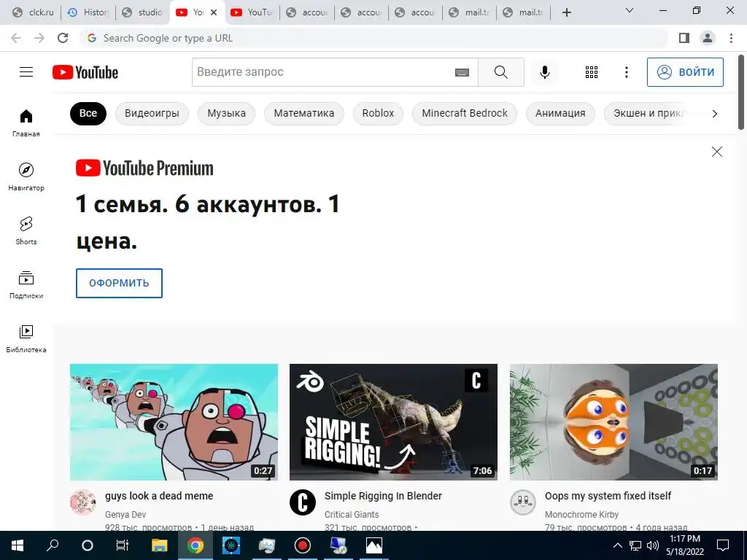This screenshot has height=560, width=747.
Task: Open Подписки in the sidebar
Action: coord(26,285)
